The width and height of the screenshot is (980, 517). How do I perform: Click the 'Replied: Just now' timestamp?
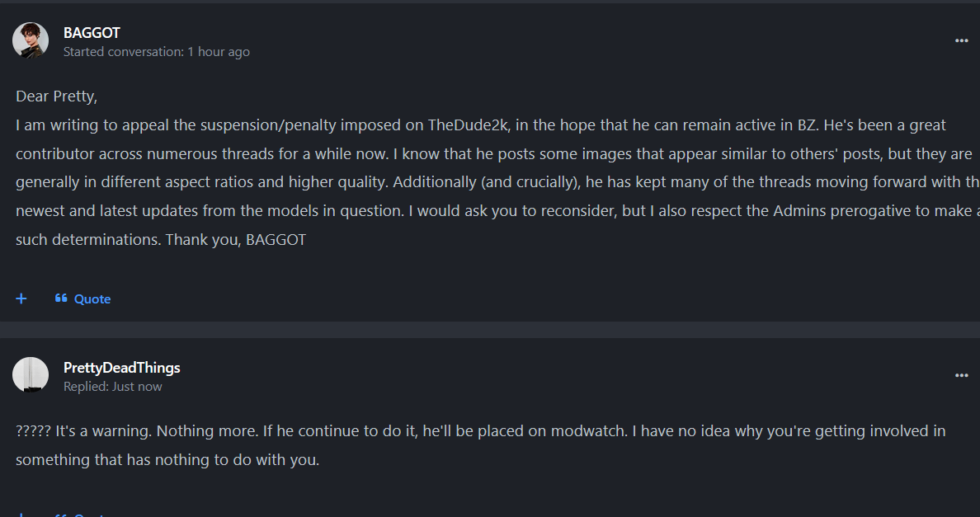point(113,387)
